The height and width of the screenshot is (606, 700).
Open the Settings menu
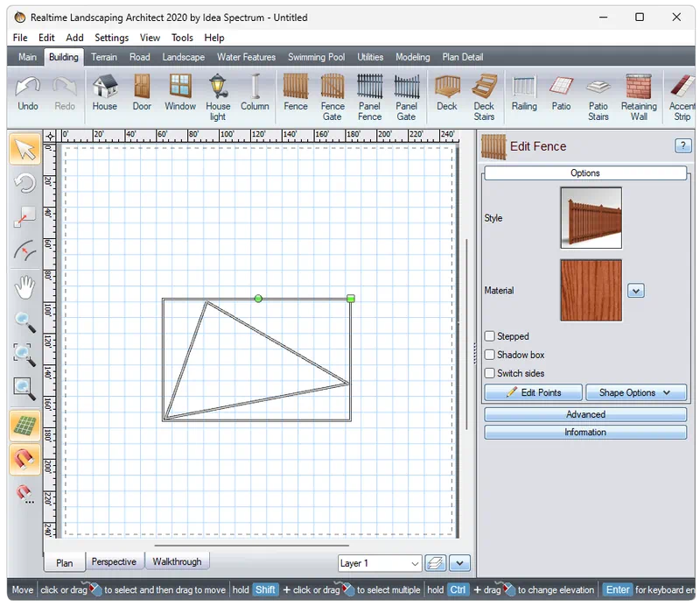tap(112, 38)
